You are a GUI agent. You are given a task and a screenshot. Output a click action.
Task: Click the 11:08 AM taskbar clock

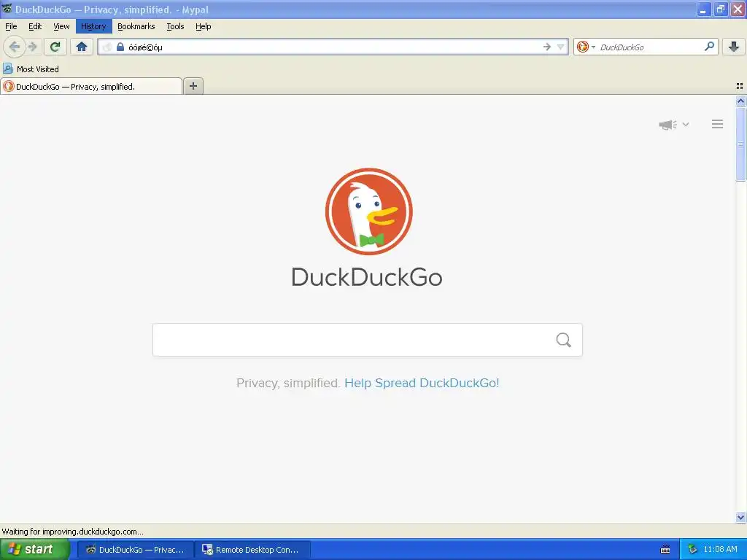[720, 550]
